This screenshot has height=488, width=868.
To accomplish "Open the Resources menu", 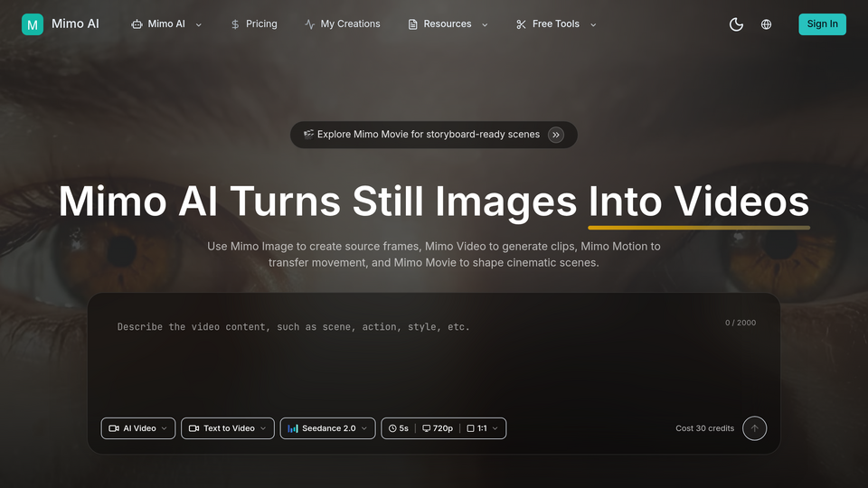I will (x=448, y=24).
